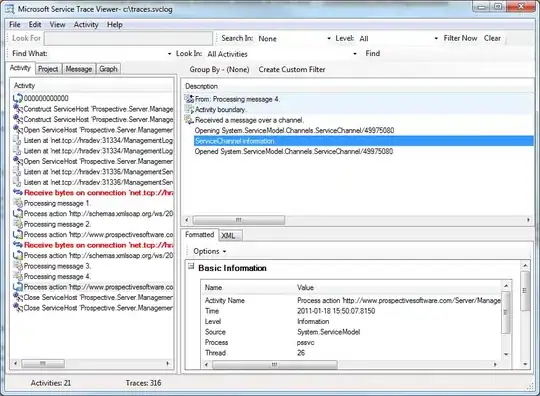Collapse the Basic Information section

(190, 266)
